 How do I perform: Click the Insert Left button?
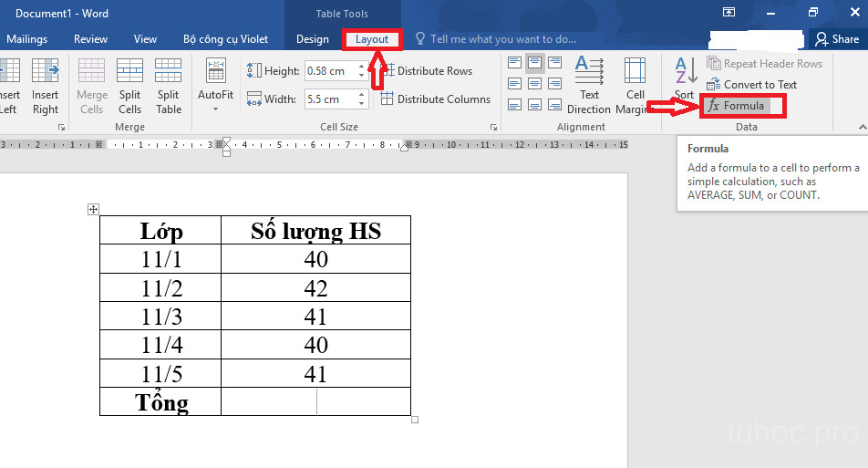click(9, 86)
